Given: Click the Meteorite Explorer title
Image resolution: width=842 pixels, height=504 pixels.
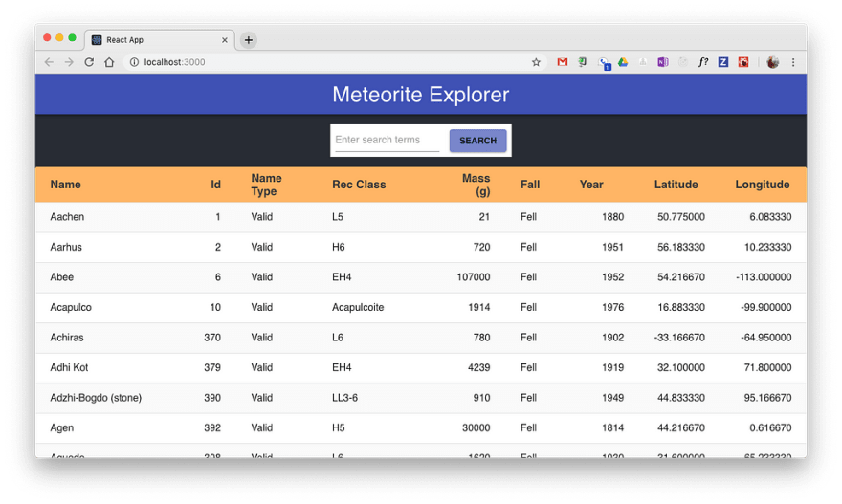Looking at the screenshot, I should tap(420, 95).
